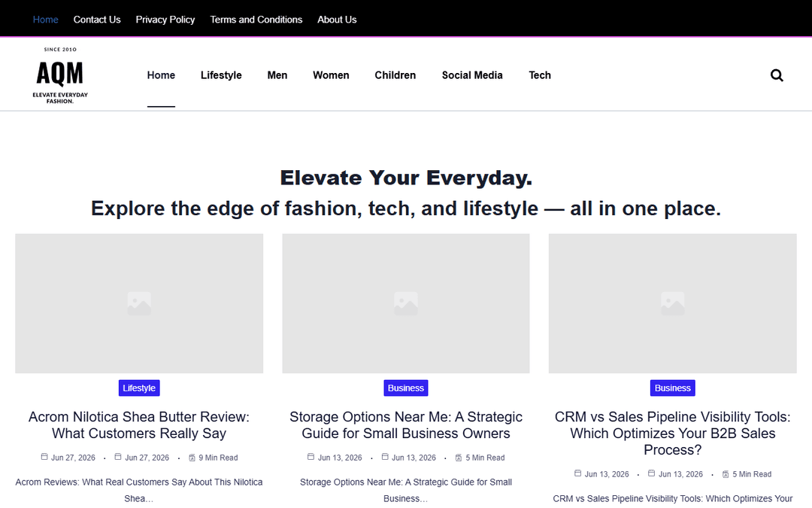Image resolution: width=812 pixels, height=508 pixels.
Task: Open Contact Us page
Action: 97,19
